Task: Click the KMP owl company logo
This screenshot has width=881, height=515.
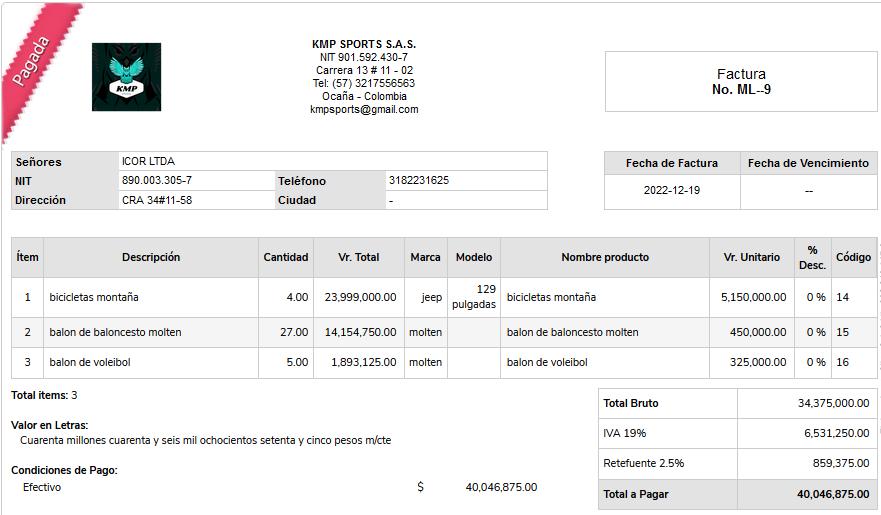Action: 126,77
